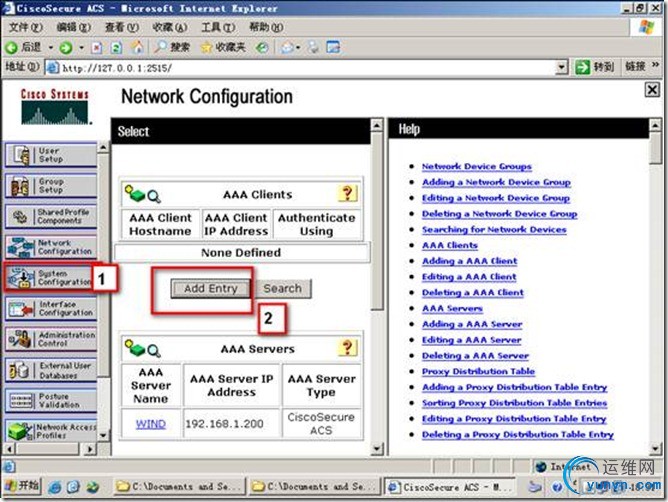This screenshot has height=502, width=668.
Task: Switch to CiscoSecure ACS taskbar window
Action: (451, 486)
